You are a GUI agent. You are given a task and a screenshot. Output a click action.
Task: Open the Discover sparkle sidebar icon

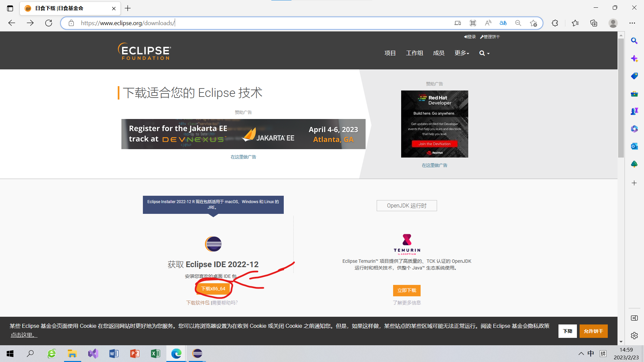click(x=634, y=58)
